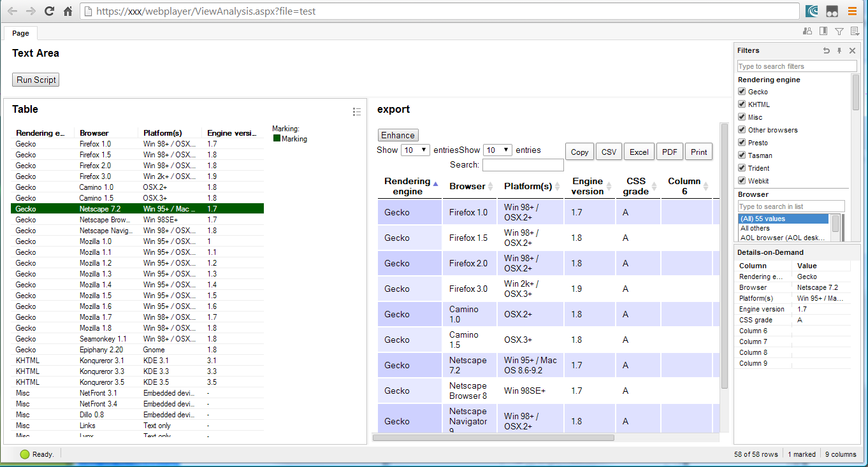The height and width of the screenshot is (467, 868).
Task: Click the Copy export button
Action: (x=579, y=152)
